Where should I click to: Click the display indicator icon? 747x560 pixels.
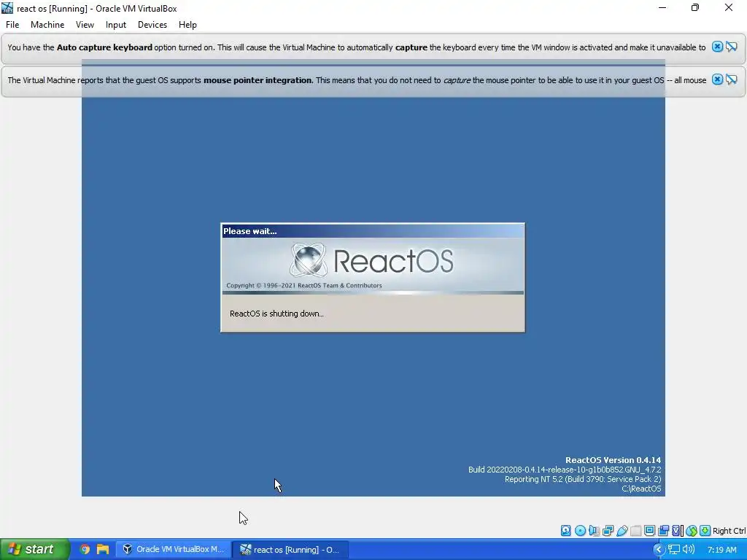pos(649,531)
